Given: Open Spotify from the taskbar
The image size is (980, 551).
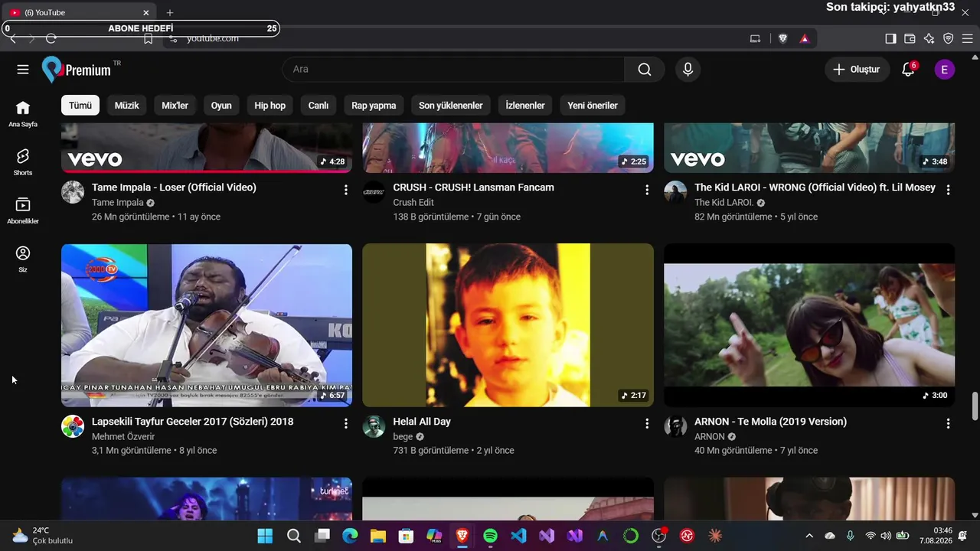Looking at the screenshot, I should coord(490,536).
